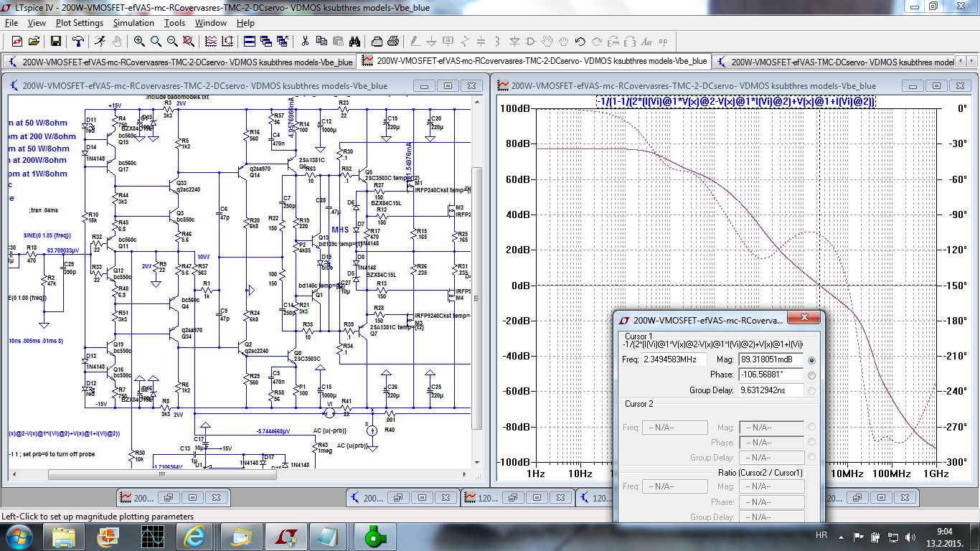The width and height of the screenshot is (980, 551).
Task: Open the Tools menu
Action: pos(174,23)
